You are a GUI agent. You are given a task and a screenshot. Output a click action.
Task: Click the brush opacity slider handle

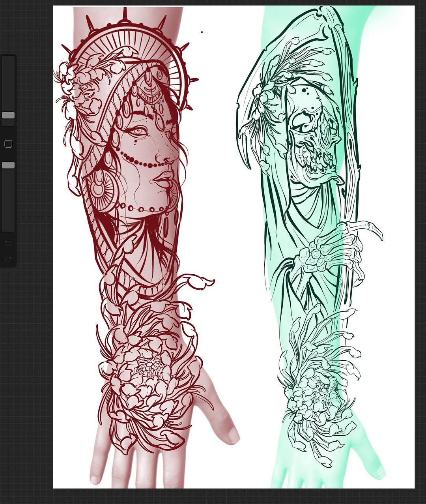coord(8,165)
